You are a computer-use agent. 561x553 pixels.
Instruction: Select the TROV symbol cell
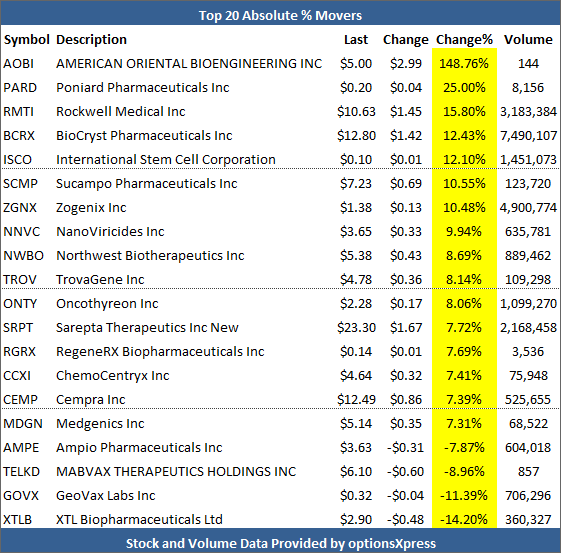(20, 279)
